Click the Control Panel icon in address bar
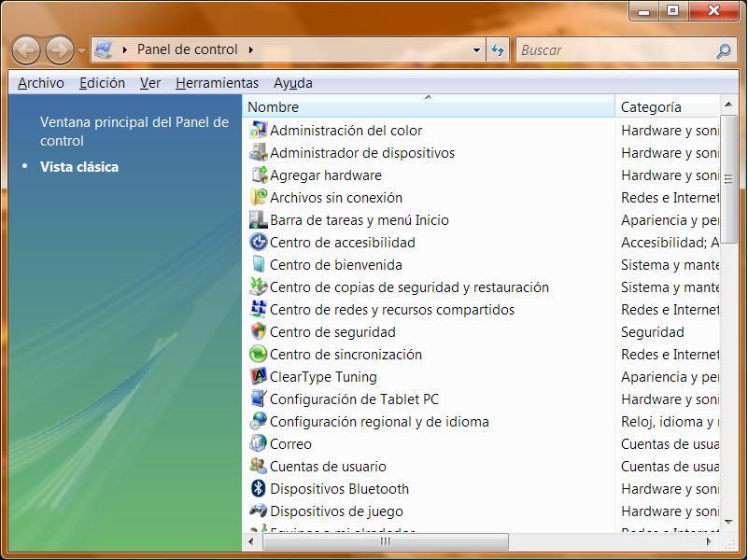Image resolution: width=748 pixels, height=560 pixels. (x=104, y=49)
